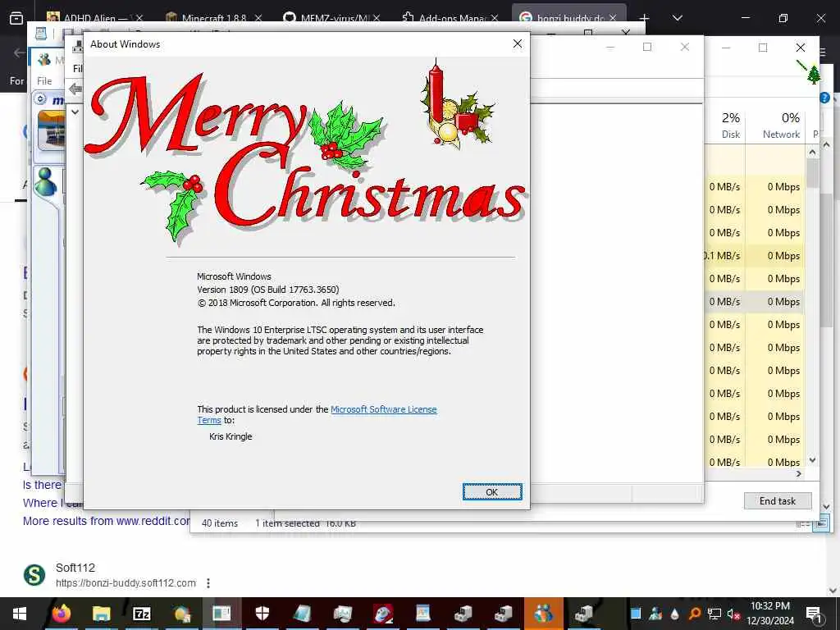Open the red mouse icon app on taskbar
Viewport: 840px width, 630px height.
(x=383, y=614)
